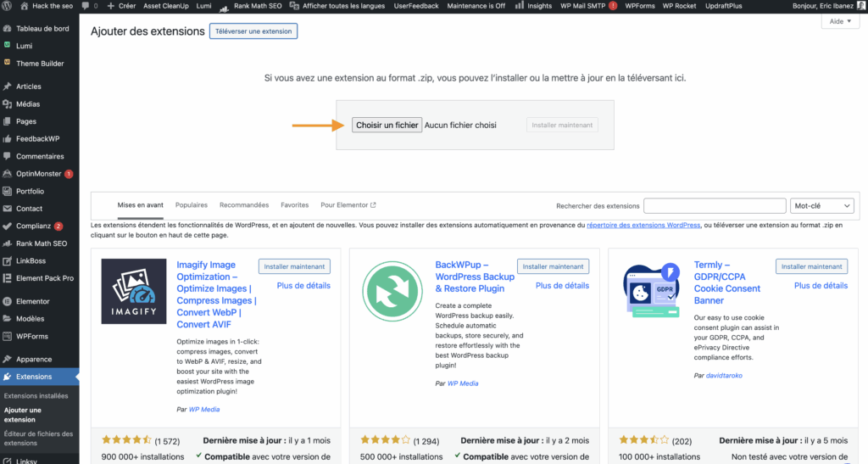
Task: Click the Médias sidebar icon
Action: [7, 104]
